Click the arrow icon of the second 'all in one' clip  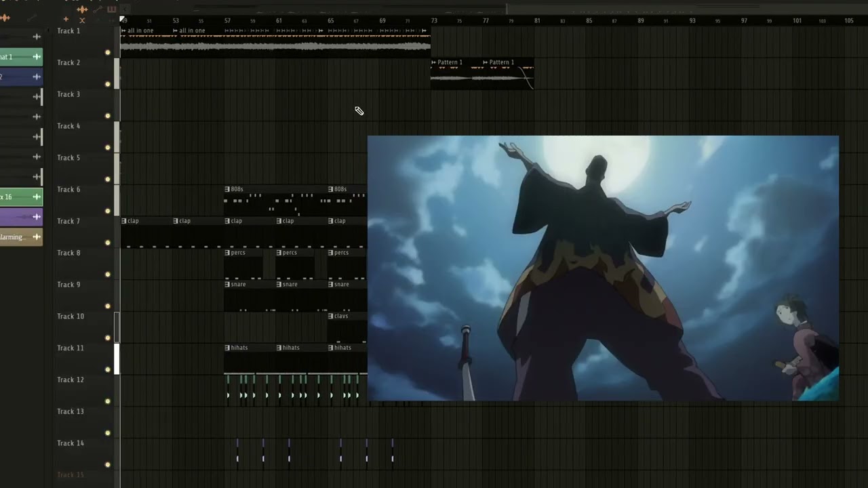[x=176, y=30]
